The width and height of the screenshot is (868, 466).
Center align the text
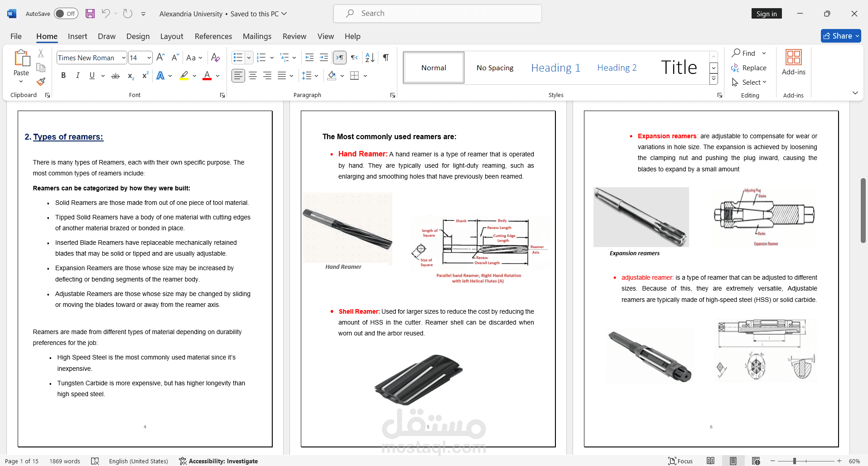(253, 76)
